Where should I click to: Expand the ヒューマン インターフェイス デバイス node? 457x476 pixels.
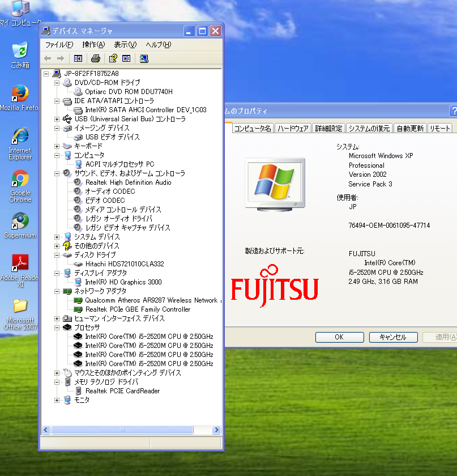coord(57,318)
